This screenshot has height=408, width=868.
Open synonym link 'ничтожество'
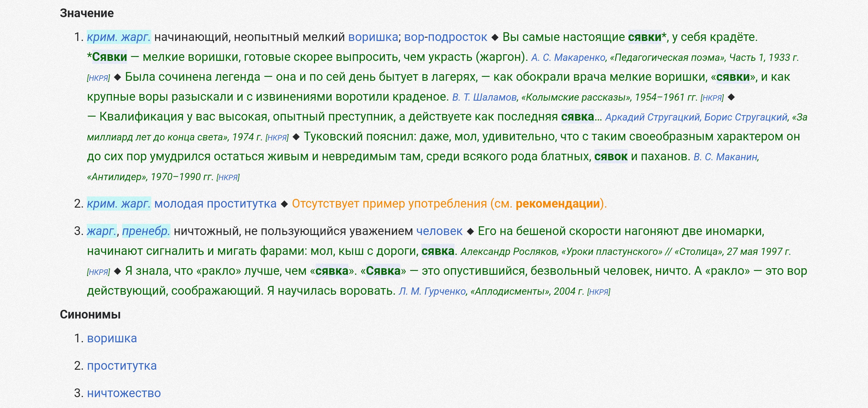[124, 393]
